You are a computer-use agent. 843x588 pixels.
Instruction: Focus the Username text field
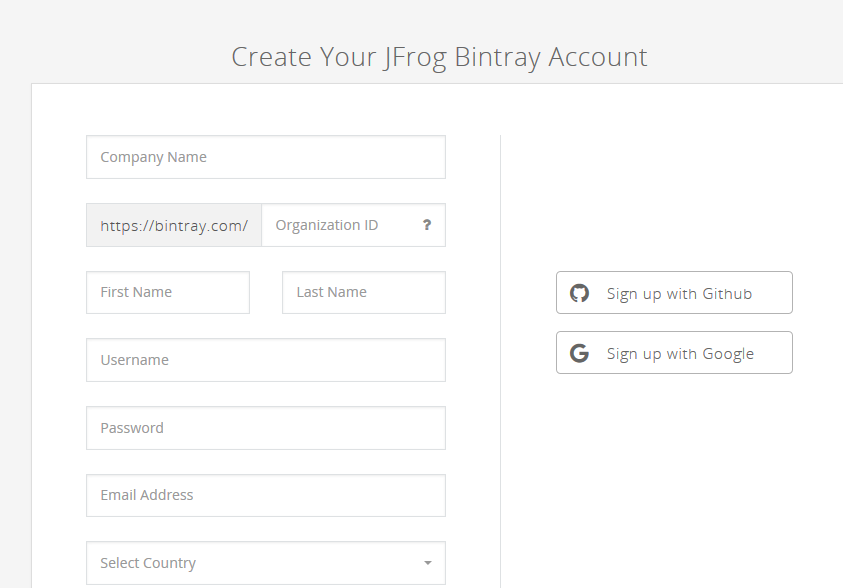[x=265, y=360]
